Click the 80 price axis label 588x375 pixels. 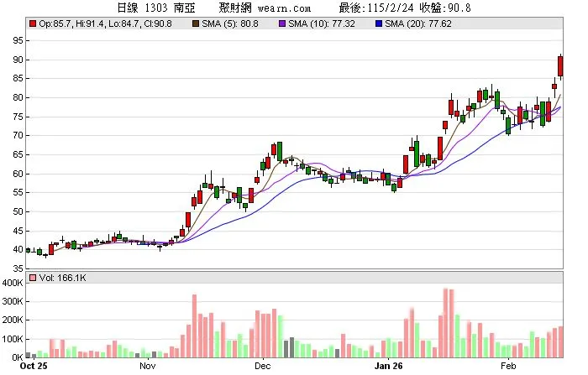18,97
